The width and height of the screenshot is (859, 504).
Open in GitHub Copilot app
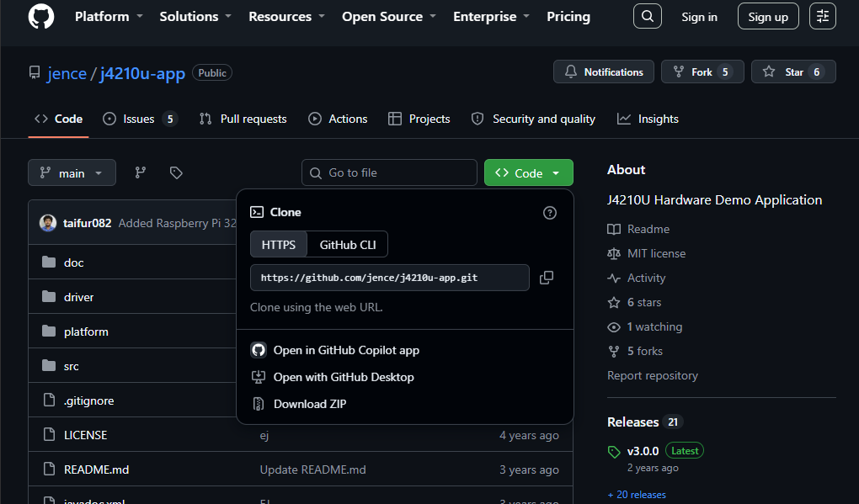click(x=345, y=350)
